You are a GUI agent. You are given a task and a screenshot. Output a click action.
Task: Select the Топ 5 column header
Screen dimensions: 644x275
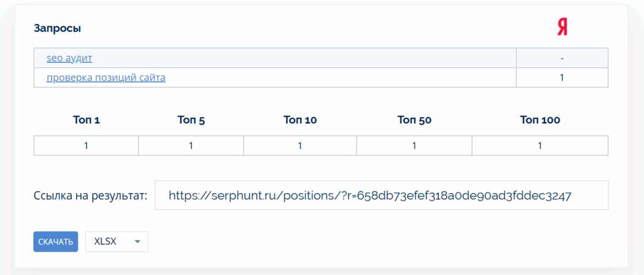pos(191,120)
